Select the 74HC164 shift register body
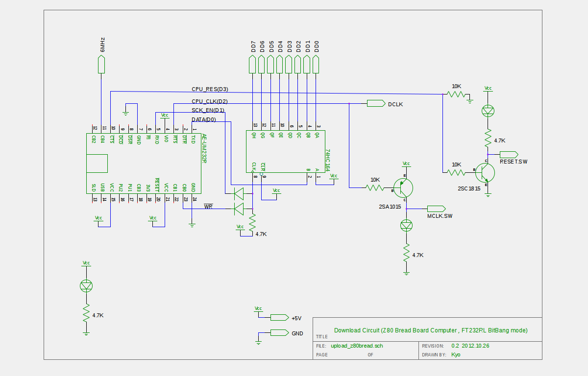 click(284, 152)
